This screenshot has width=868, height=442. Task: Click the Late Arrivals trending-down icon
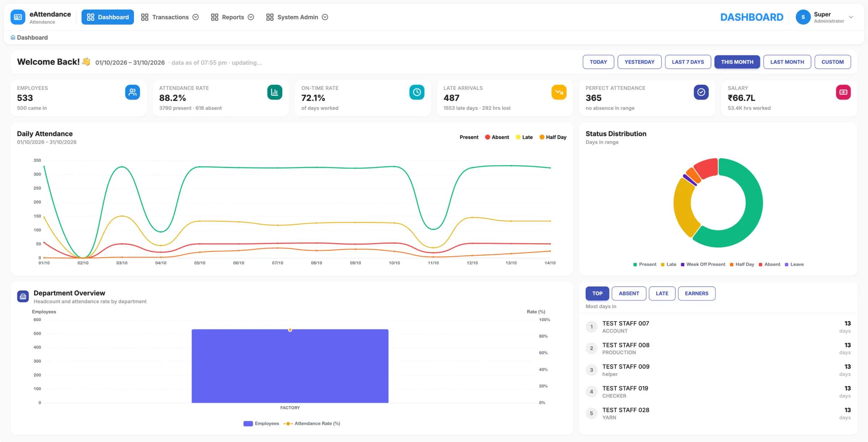pyautogui.click(x=559, y=92)
